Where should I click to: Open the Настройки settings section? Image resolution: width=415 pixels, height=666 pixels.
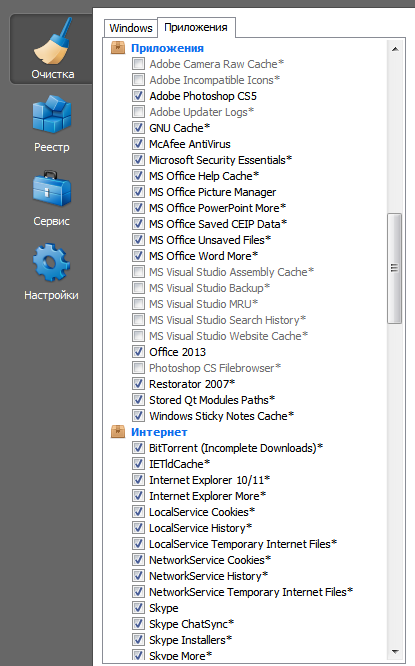[x=52, y=272]
